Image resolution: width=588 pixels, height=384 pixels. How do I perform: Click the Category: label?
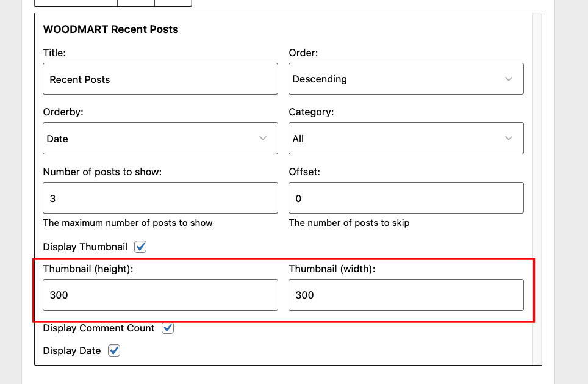click(x=311, y=112)
